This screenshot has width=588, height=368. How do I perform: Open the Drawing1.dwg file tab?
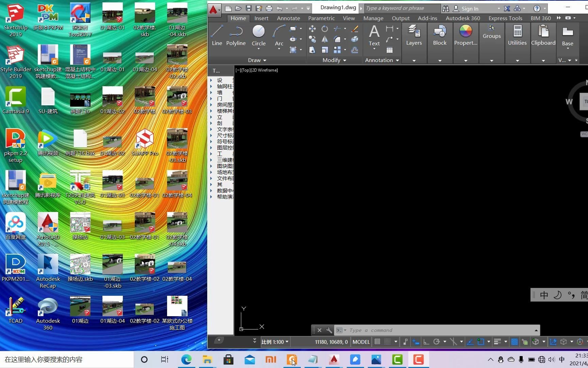[x=338, y=7]
